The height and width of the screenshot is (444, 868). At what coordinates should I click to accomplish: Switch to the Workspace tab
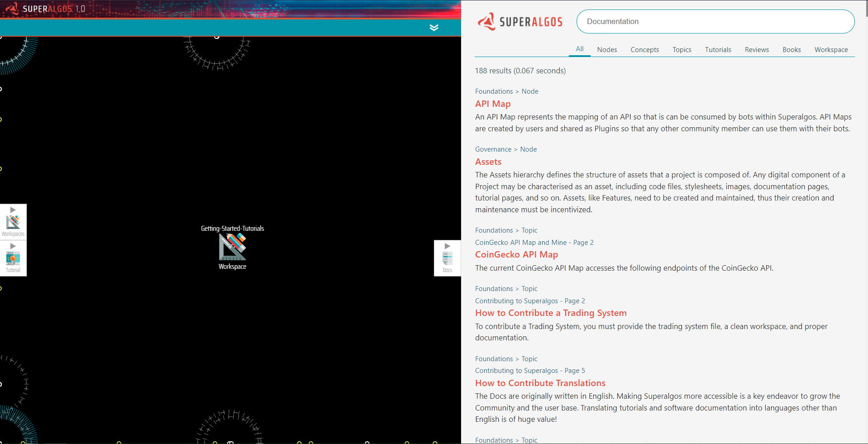831,50
